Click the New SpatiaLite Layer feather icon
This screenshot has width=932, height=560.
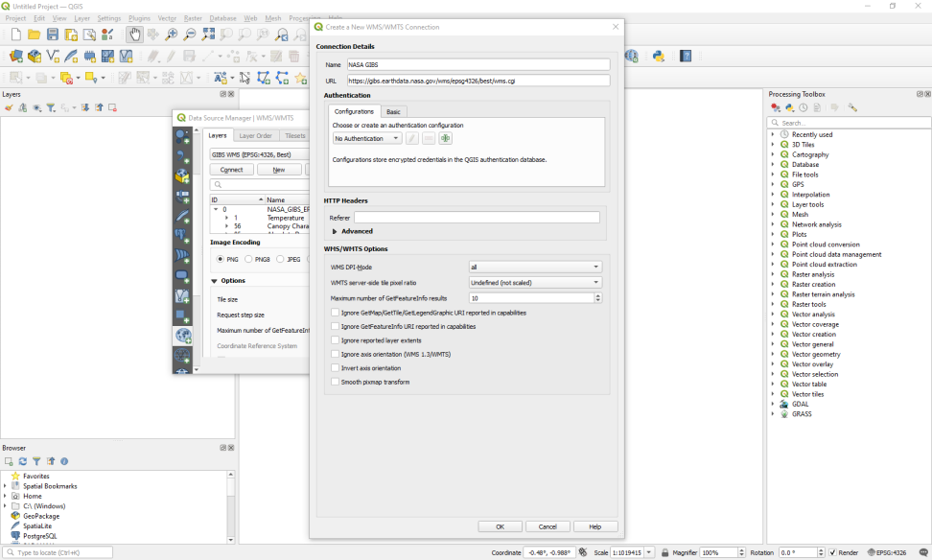(x=71, y=57)
